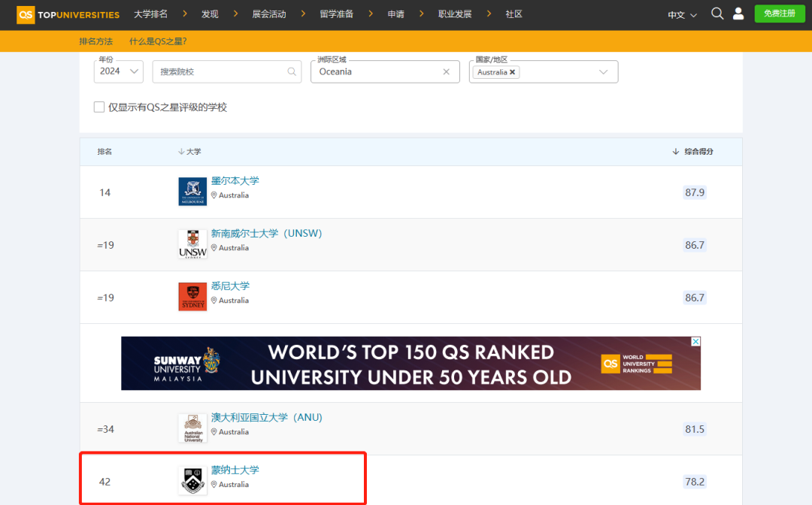Screen dimensions: 812x505
Task: Sort by 大学 name column
Action: point(189,152)
